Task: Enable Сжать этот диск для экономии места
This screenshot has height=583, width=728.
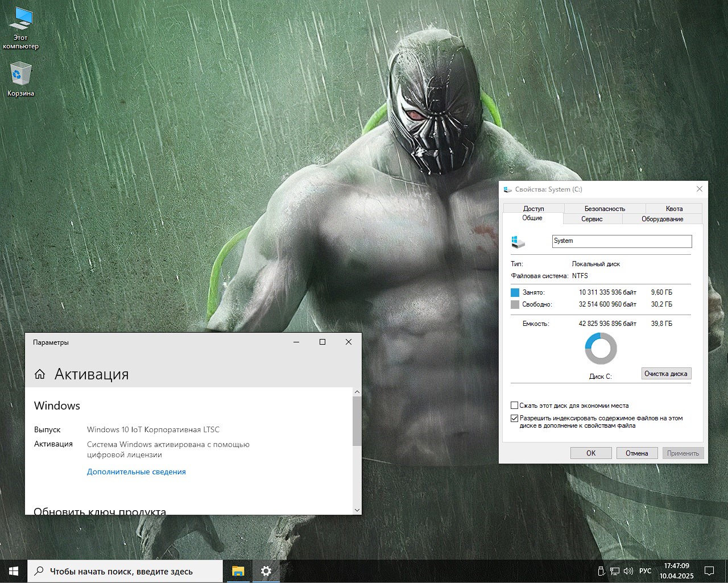Action: (514, 406)
